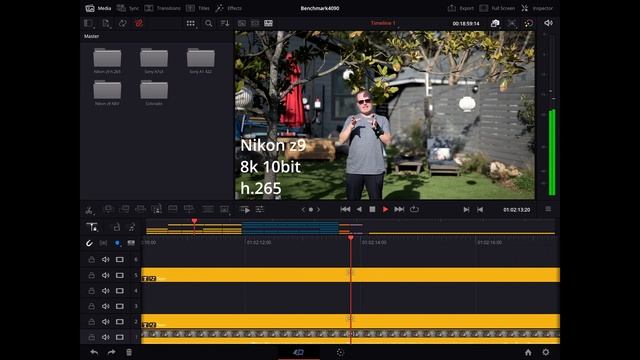Click the close up edit icon

(x=156, y=209)
